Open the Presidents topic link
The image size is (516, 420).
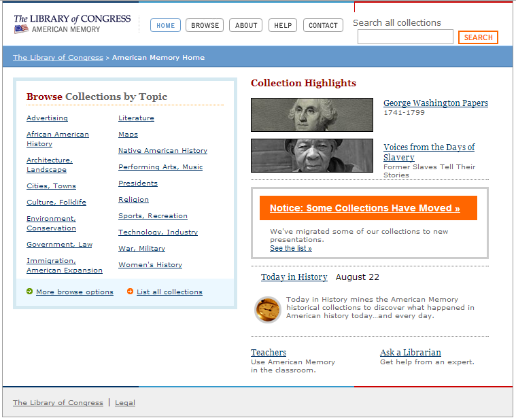point(138,183)
